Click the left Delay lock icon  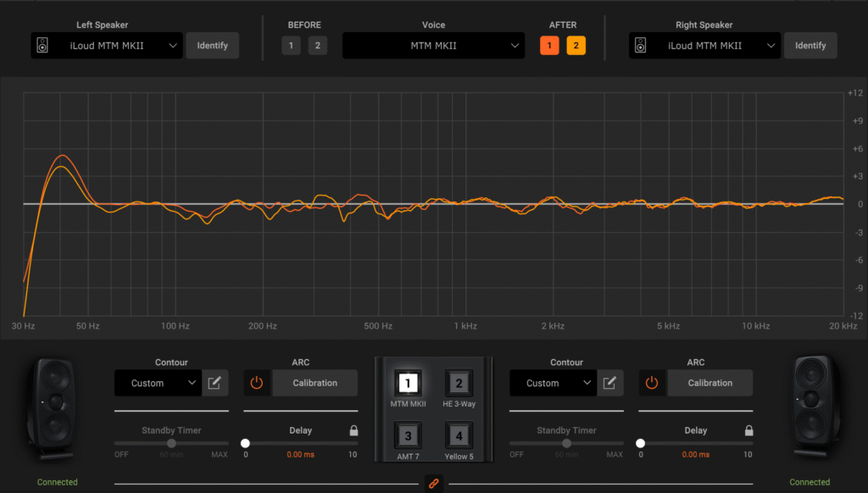coord(353,430)
